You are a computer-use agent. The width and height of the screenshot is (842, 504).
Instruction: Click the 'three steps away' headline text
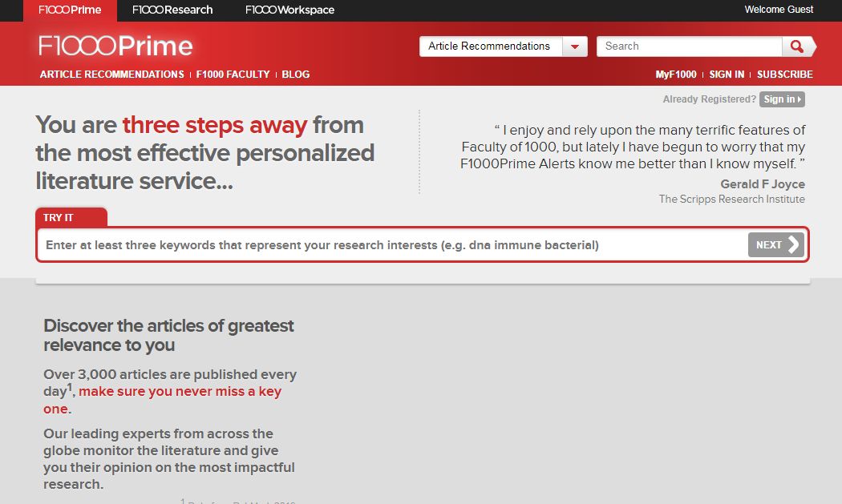pos(215,125)
